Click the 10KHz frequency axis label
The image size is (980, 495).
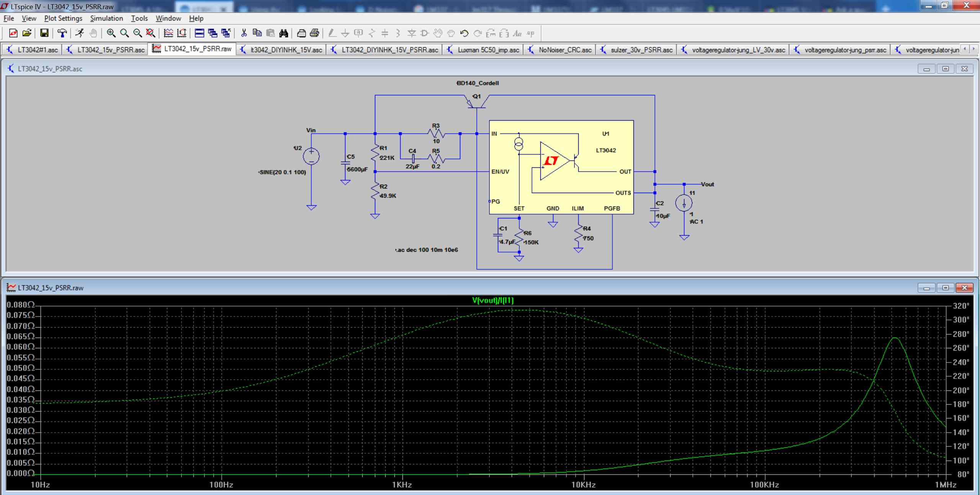pyautogui.click(x=583, y=485)
